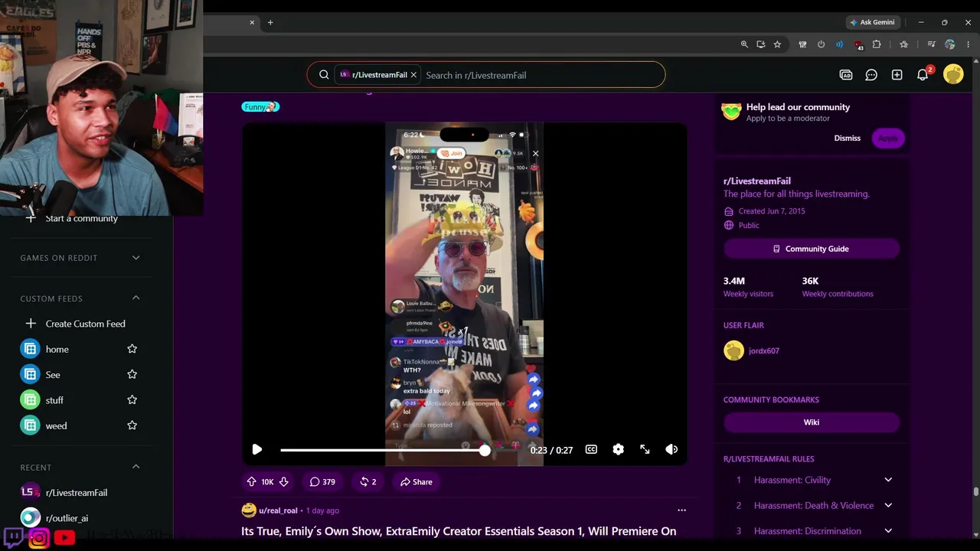Open the See custom feed
This screenshot has width=980, height=551.
pos(53,375)
